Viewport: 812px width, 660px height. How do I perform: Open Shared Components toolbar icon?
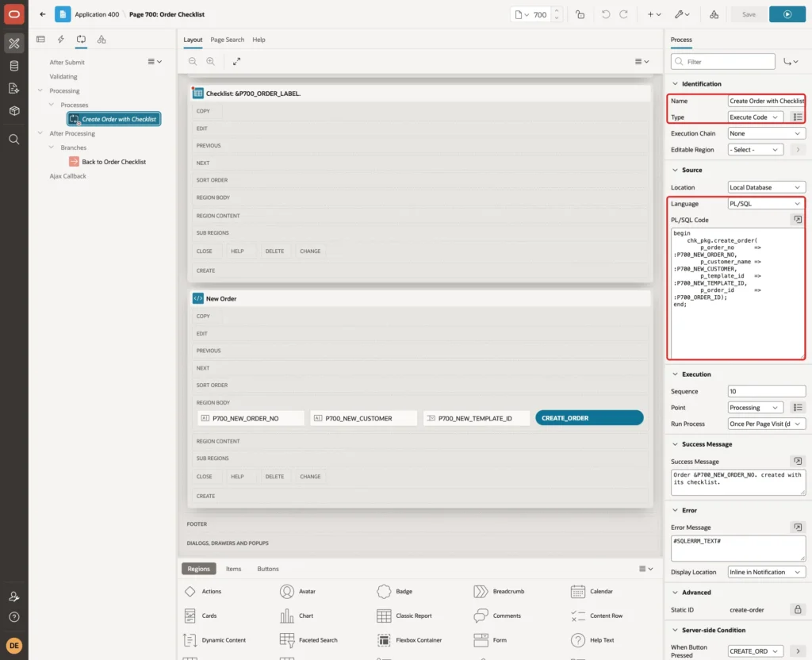pyautogui.click(x=714, y=14)
